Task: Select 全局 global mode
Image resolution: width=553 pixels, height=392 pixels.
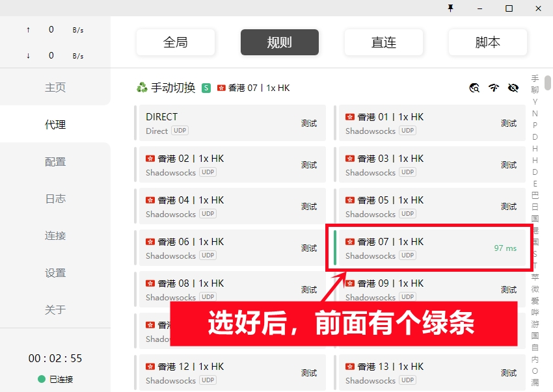Action: [x=176, y=42]
